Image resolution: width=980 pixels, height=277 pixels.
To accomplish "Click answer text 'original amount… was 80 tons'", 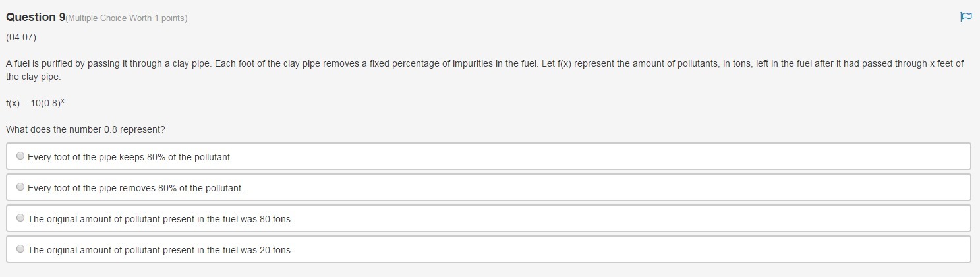I will coord(160,219).
